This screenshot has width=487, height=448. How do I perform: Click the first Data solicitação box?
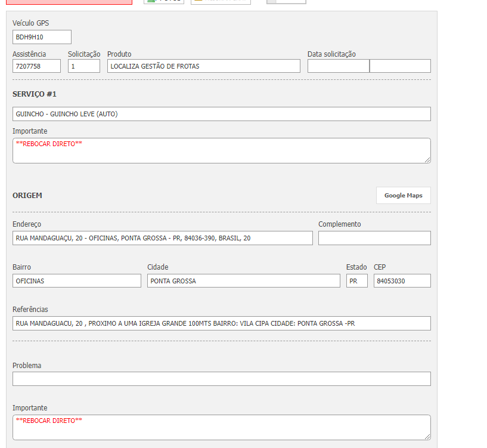338,66
